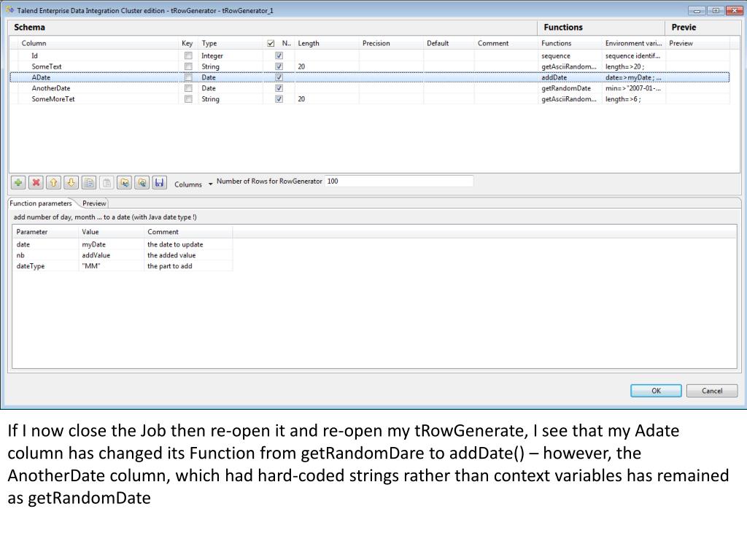Copy selected schema rows icon
This screenshot has width=747, height=560.
pos(89,183)
